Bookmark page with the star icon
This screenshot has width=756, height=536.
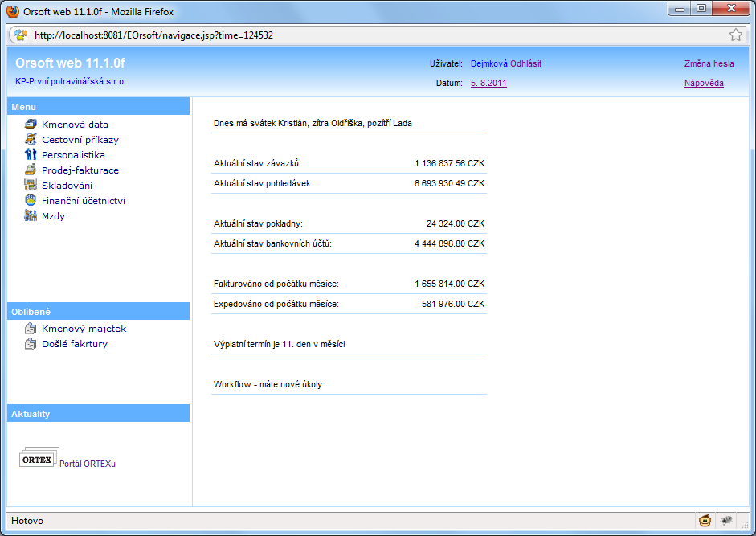[x=735, y=35]
